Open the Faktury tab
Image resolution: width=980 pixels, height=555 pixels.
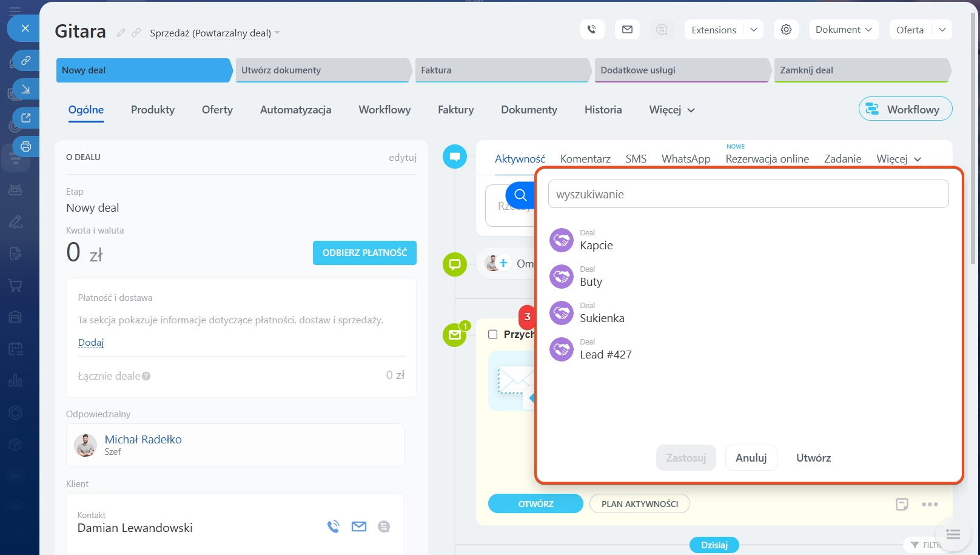456,110
